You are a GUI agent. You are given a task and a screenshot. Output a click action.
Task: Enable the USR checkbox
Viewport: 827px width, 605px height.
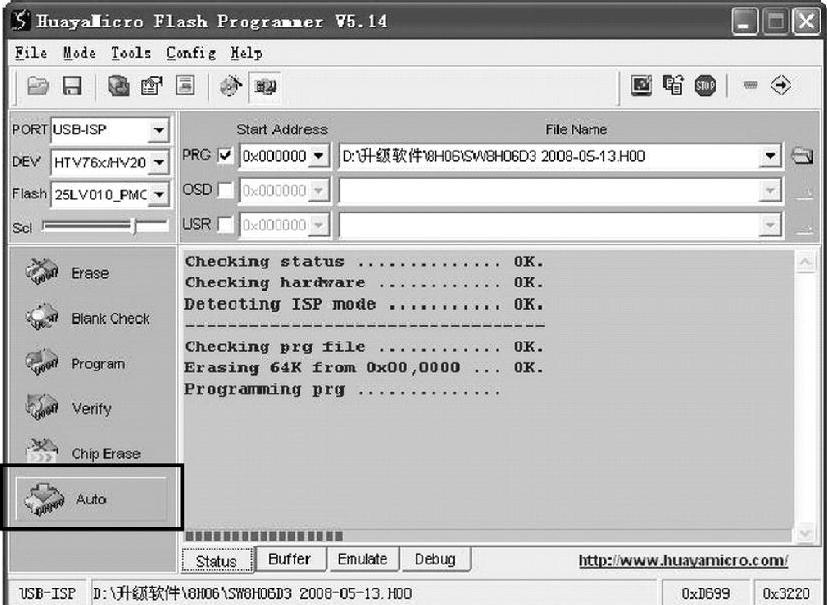(225, 225)
